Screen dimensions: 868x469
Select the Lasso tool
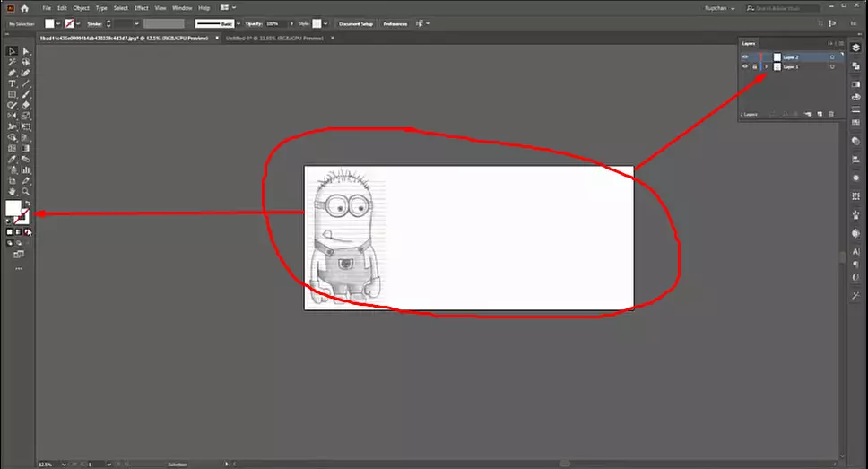tap(26, 62)
